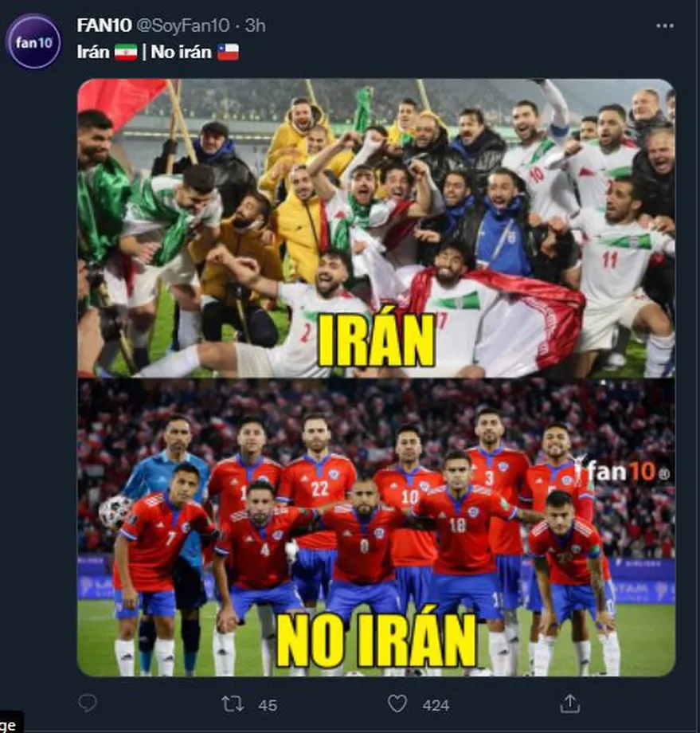The height and width of the screenshot is (733, 700).
Task: Open the Chile team lineup photo
Action: (x=376, y=527)
